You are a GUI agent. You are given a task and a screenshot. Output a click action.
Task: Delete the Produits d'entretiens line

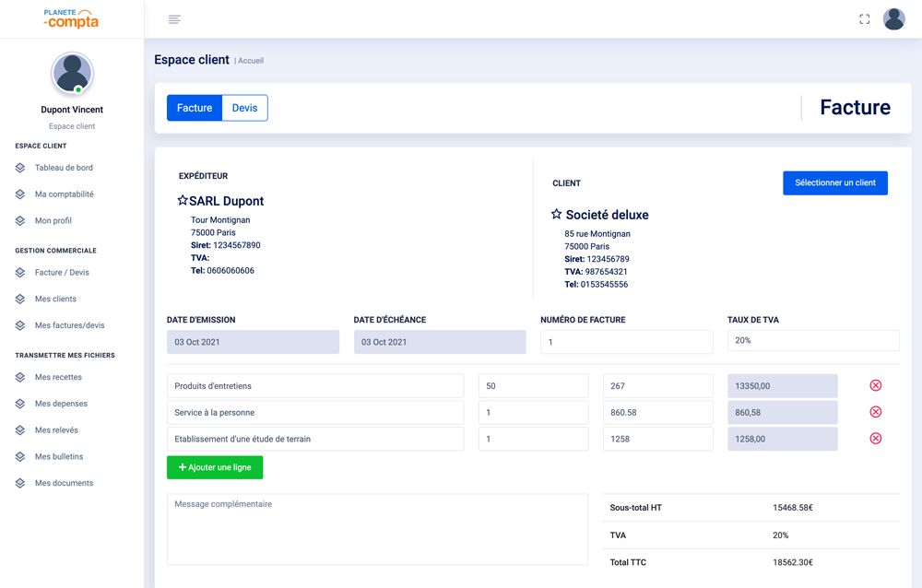pos(875,385)
